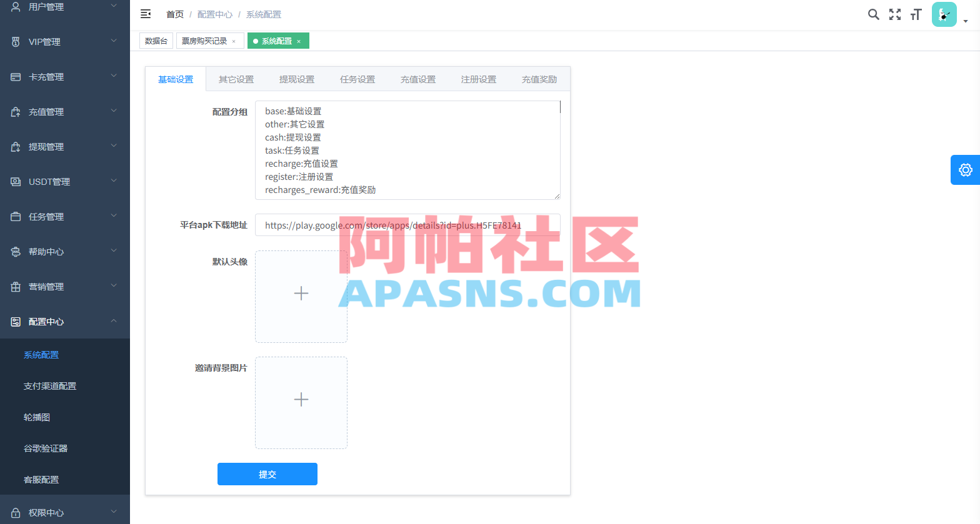980x524 pixels.
Task: Close the 票房购买记录 page tab
Action: [234, 41]
